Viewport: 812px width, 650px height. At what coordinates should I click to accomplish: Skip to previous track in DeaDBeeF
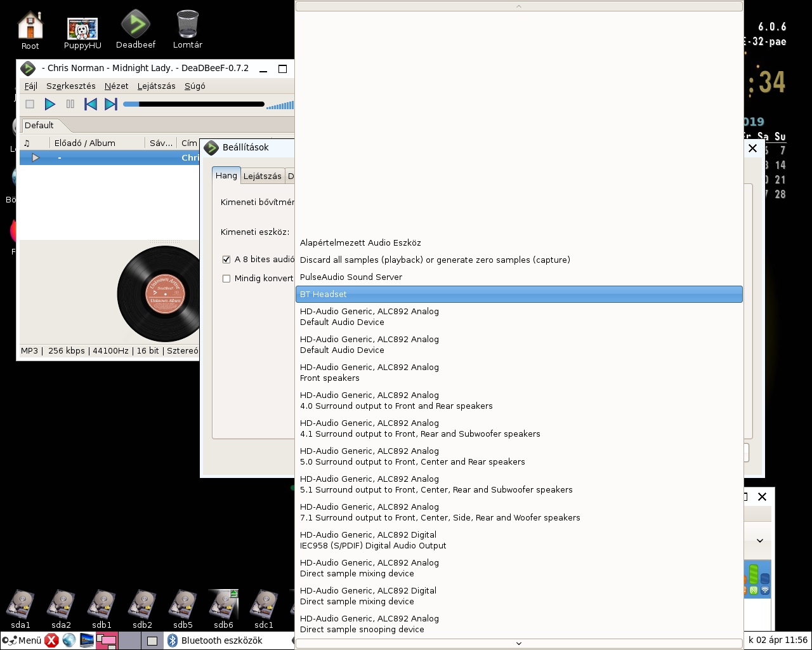(x=91, y=104)
